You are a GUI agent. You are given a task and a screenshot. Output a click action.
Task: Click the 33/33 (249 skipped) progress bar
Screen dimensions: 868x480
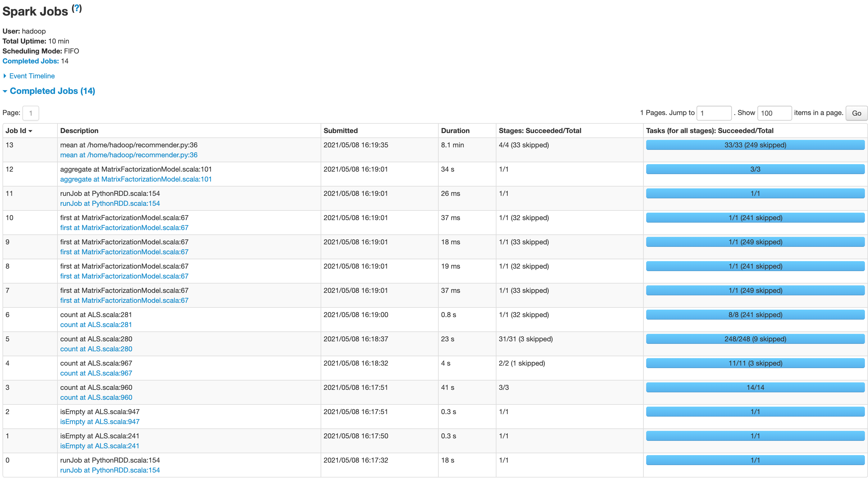click(x=755, y=145)
